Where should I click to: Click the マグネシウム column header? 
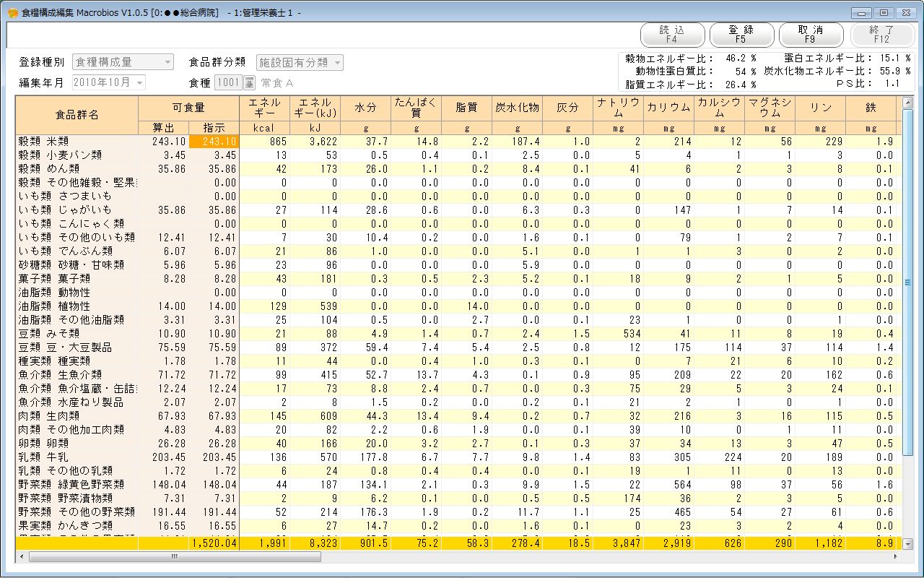(x=770, y=108)
